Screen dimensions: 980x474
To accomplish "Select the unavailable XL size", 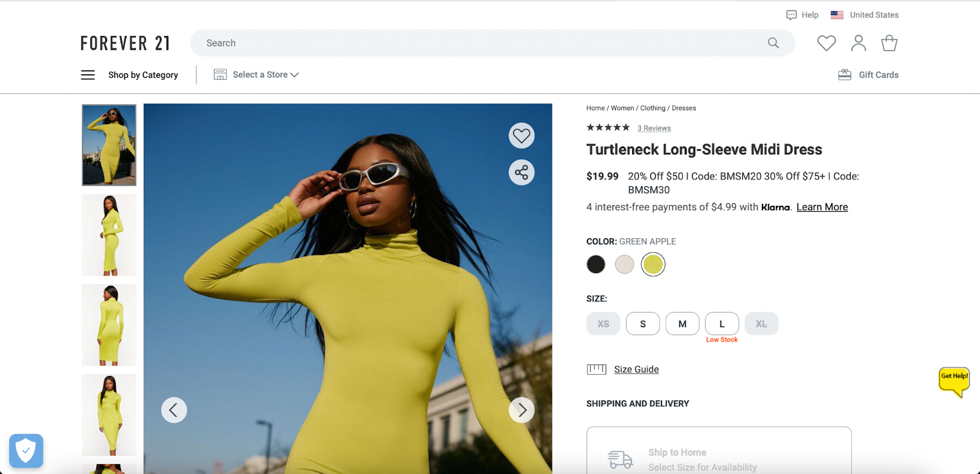I will coord(761,324).
